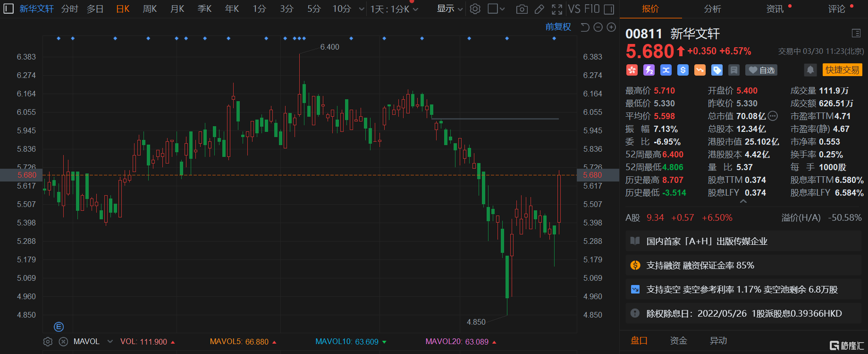Viewport: 868px width, 354px height.
Task: Take a chart screenshot with the camera icon
Action: pos(522,9)
